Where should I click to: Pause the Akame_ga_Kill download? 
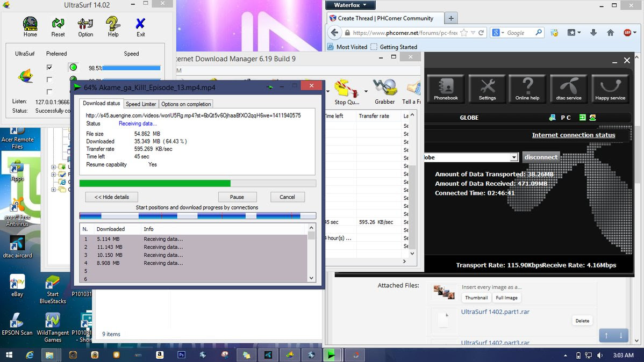coord(237,197)
